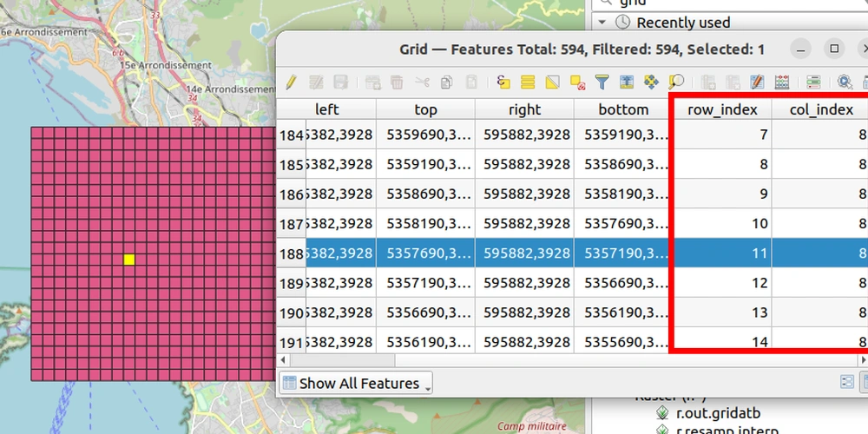Screen dimensions: 868x434
Task: Pan map to the selected rows
Action: tap(651, 82)
